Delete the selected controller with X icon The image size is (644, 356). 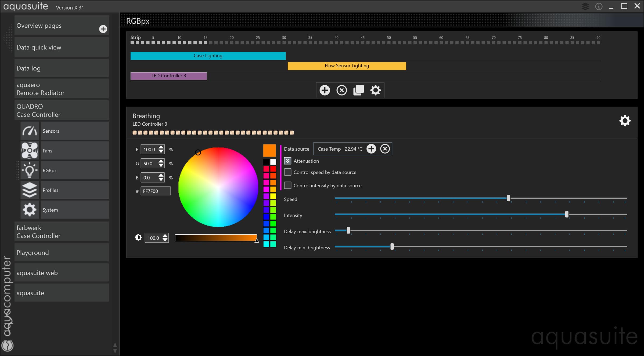point(341,90)
